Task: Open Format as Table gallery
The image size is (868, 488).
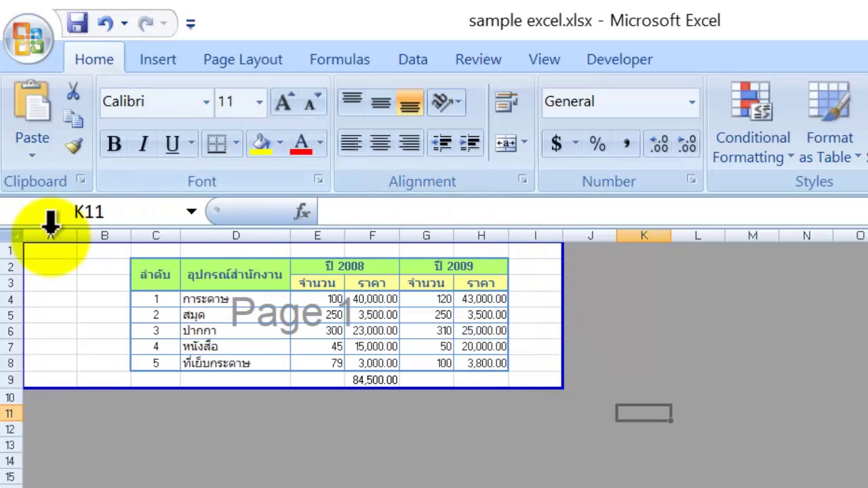Action: tap(829, 123)
